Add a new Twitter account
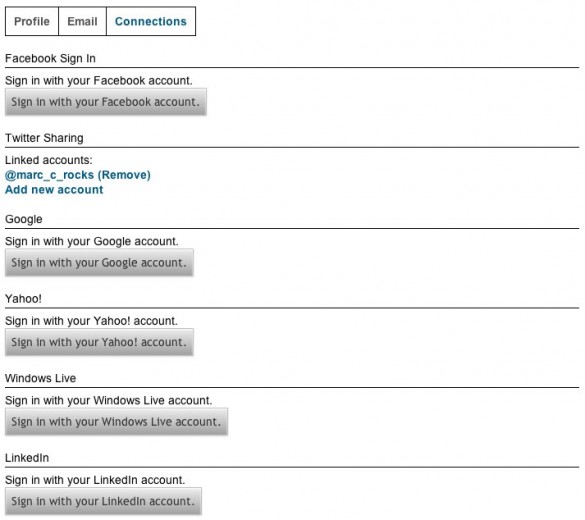This screenshot has height=520, width=585. [x=54, y=189]
